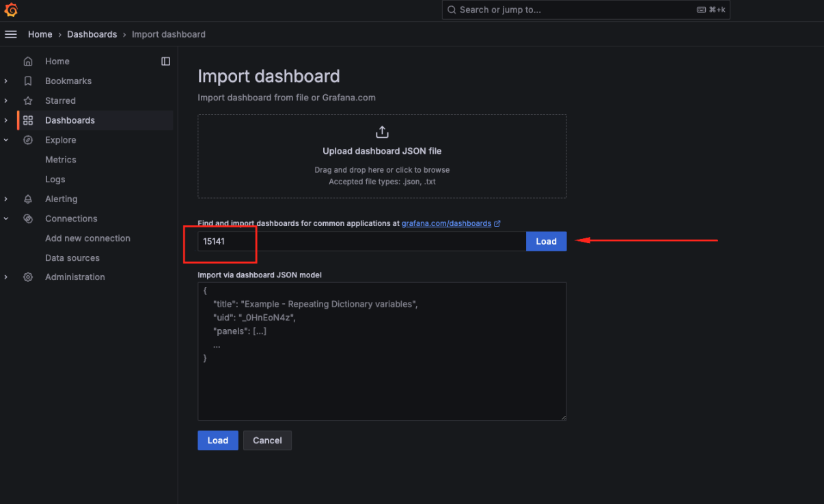The image size is (824, 504).
Task: Open Bookmarks in the sidebar
Action: tap(68, 81)
